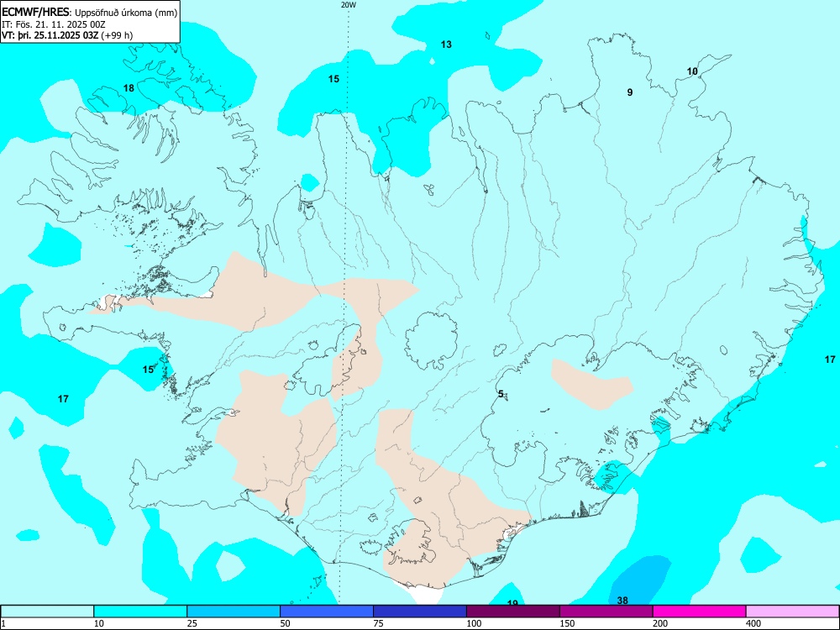
Task: Click the "19" precipitation value above the legend
Action: click(x=512, y=602)
